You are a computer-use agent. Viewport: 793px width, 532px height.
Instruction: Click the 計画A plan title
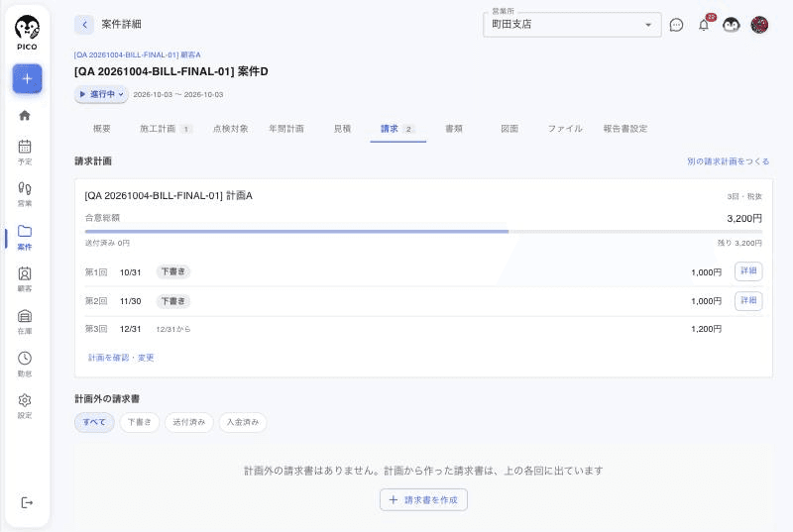[x=169, y=196]
